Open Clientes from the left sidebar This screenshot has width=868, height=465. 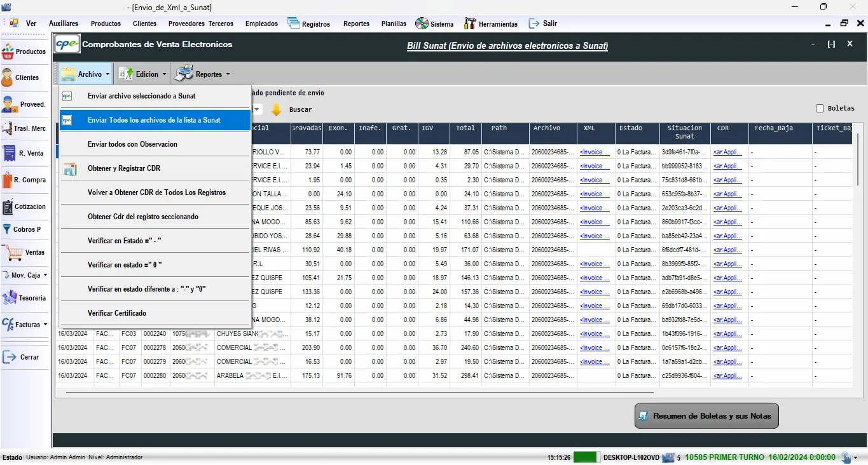(8, 77)
